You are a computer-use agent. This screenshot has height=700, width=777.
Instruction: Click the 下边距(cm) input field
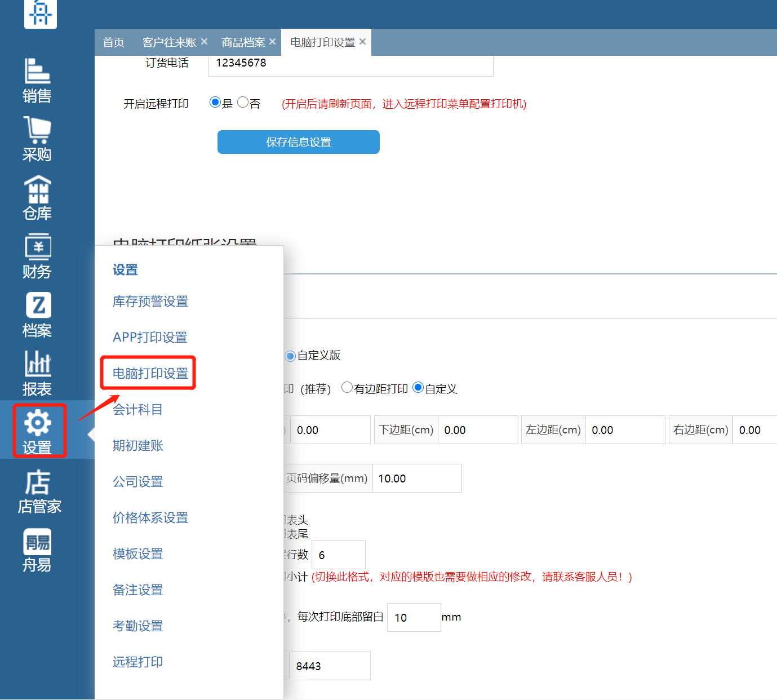(478, 430)
